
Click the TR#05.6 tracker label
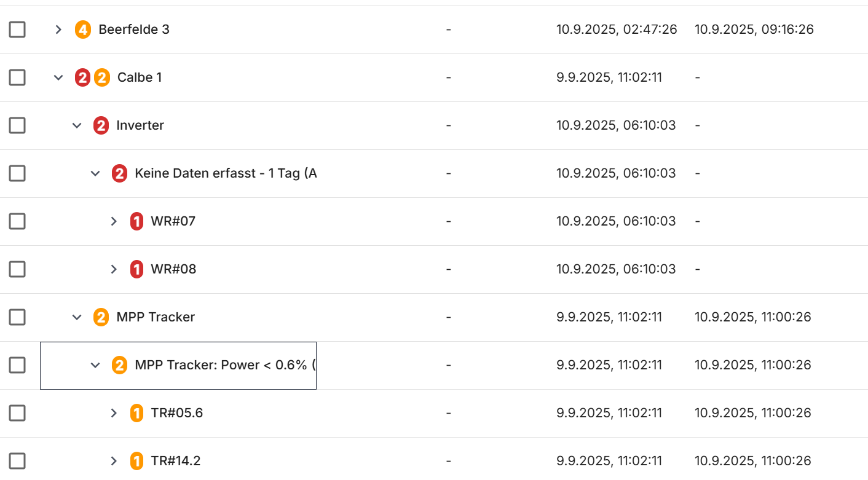[177, 413]
